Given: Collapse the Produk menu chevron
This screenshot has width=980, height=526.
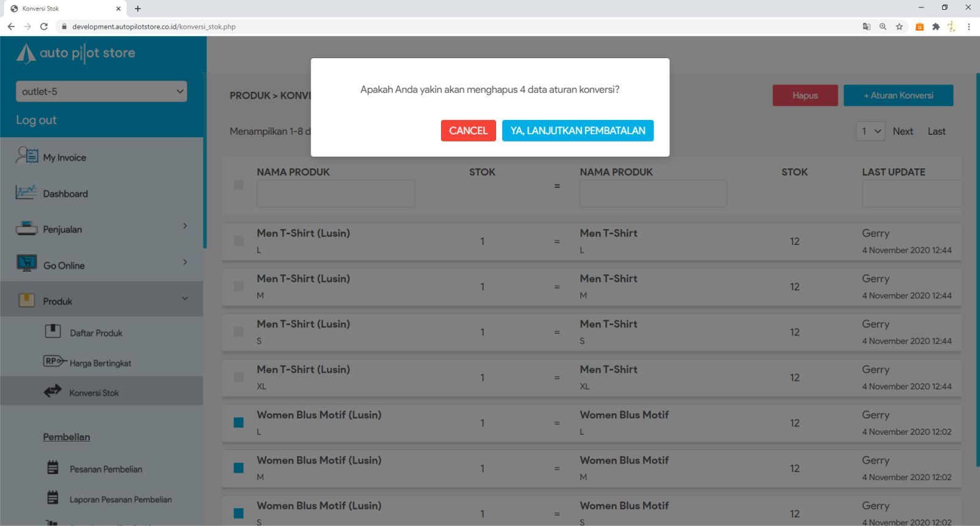Looking at the screenshot, I should [x=185, y=299].
